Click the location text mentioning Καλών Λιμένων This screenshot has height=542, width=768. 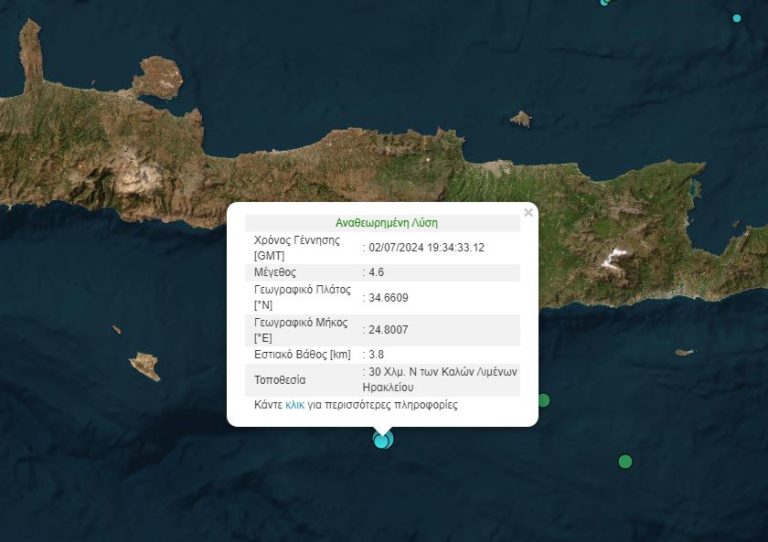click(440, 379)
